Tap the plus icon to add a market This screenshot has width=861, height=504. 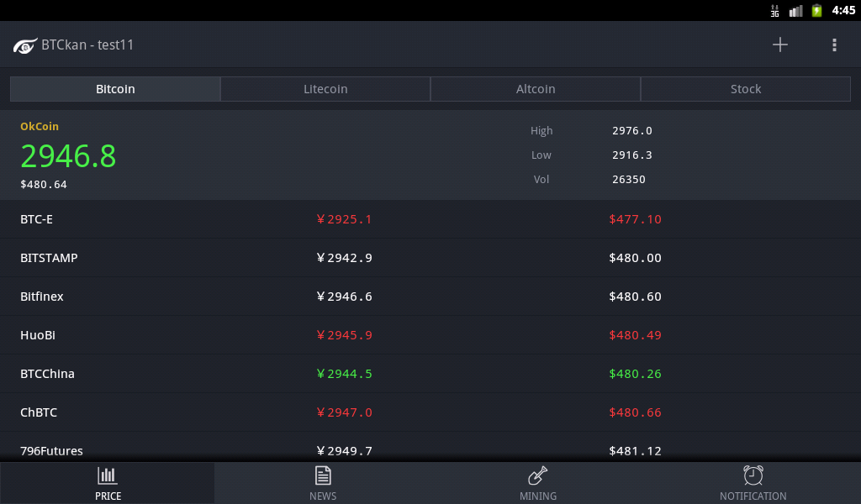780,45
